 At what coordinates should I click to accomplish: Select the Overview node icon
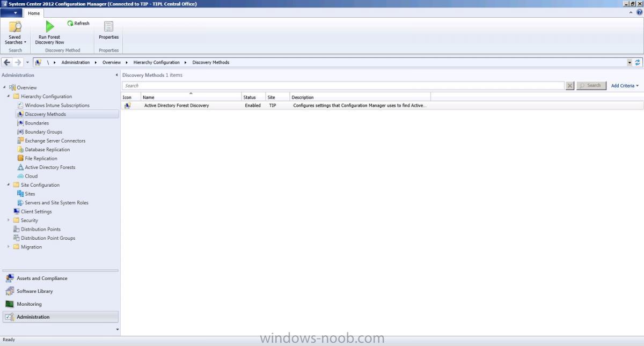[12, 87]
